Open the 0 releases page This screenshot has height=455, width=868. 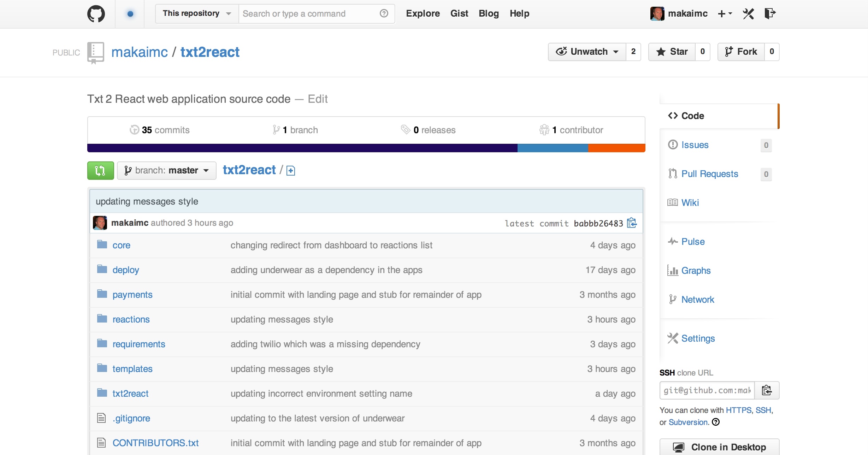(428, 130)
